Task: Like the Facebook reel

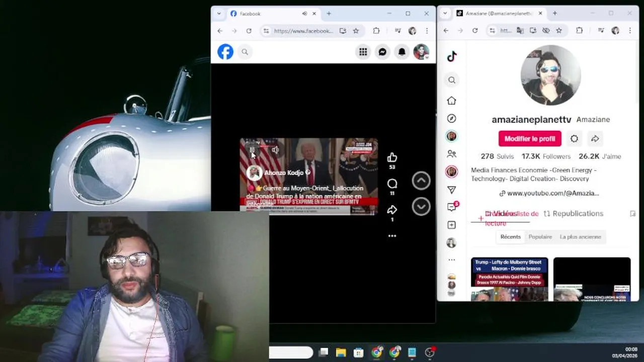Action: pos(392,158)
